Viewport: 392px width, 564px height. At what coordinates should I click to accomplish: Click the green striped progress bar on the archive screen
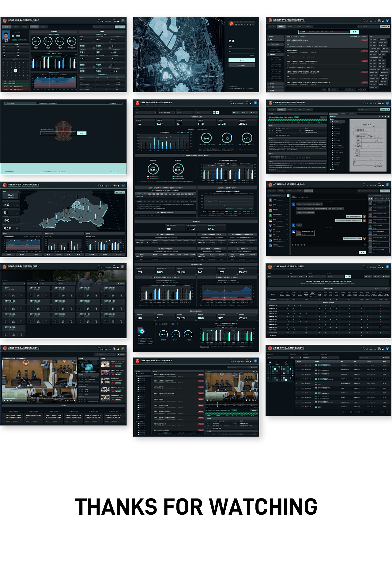click(x=232, y=413)
